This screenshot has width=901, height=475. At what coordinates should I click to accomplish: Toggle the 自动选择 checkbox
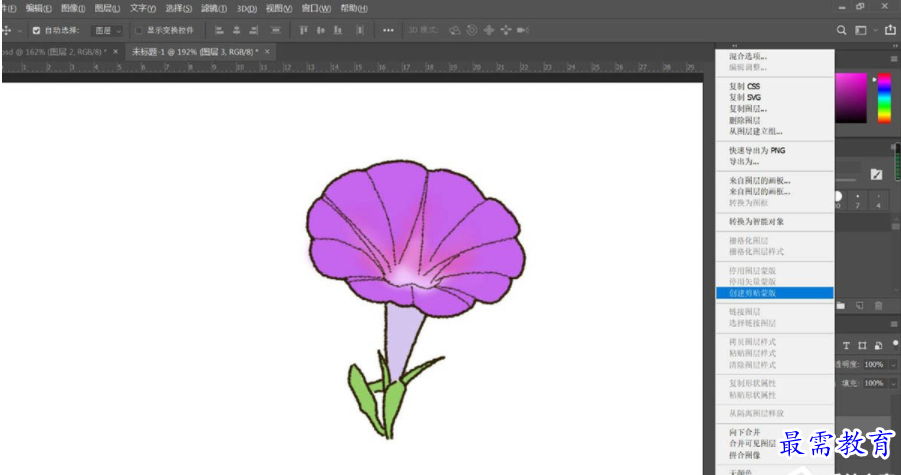tap(37, 30)
